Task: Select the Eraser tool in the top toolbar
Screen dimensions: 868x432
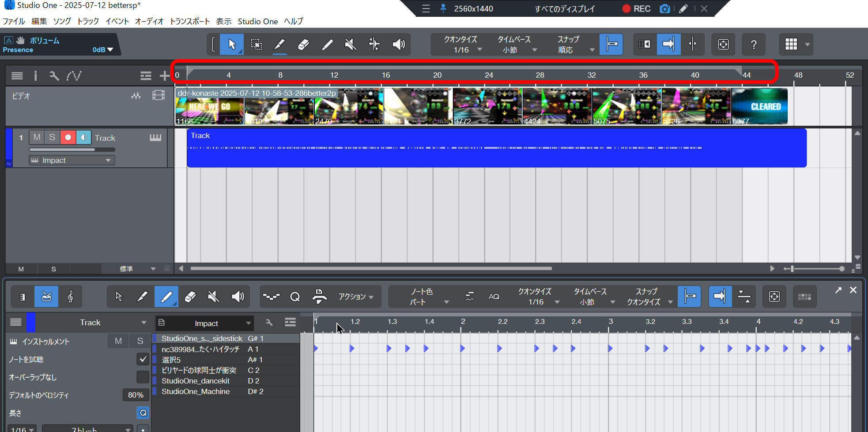Action: [x=303, y=44]
